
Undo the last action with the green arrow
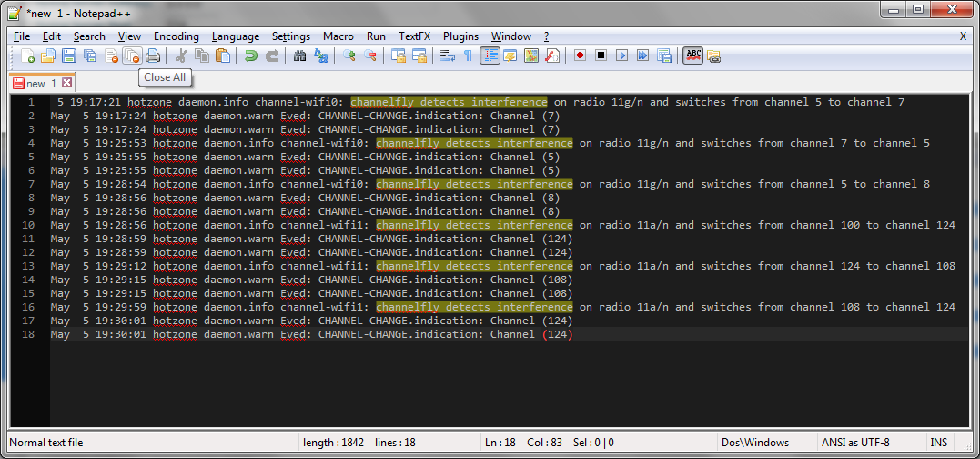[x=250, y=56]
